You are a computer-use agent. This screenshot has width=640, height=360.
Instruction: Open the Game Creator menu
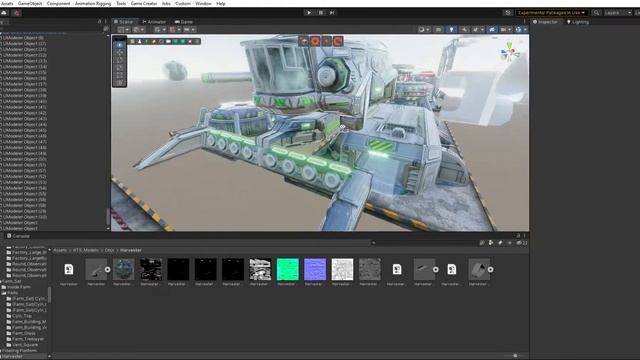coord(144,3)
